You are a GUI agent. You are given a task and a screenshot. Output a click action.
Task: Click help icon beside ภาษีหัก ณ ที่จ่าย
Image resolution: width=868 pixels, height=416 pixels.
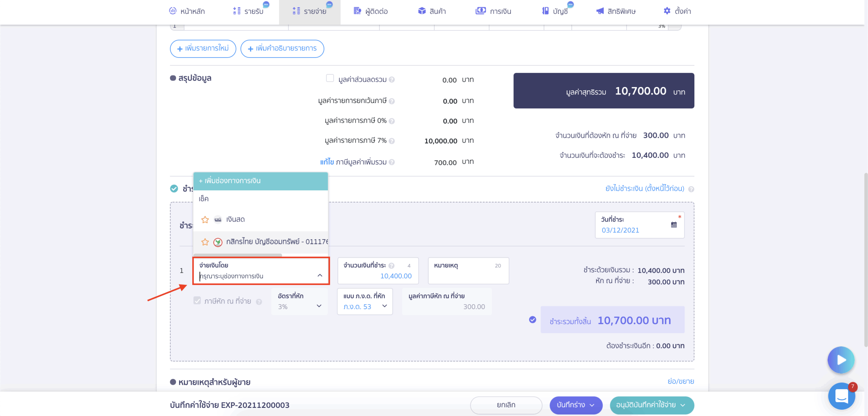259,302
